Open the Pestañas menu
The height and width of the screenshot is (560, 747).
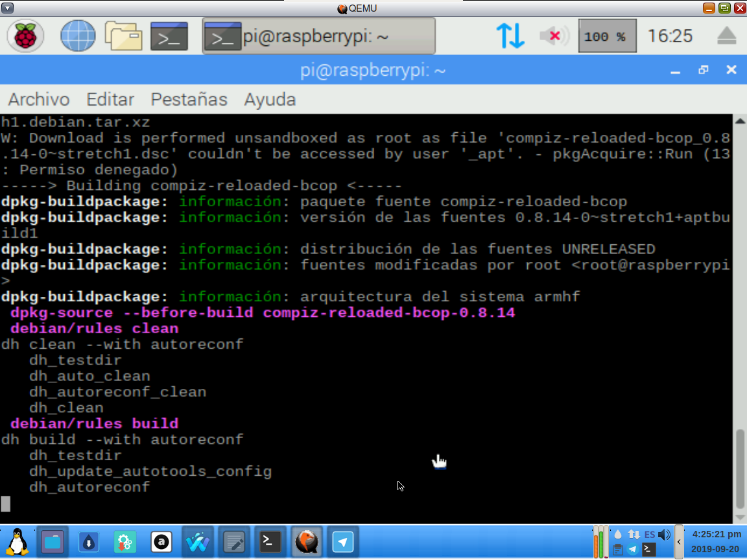pos(189,100)
